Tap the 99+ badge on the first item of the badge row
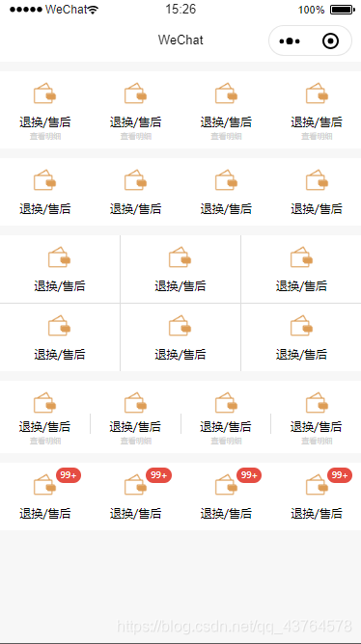 [69, 475]
